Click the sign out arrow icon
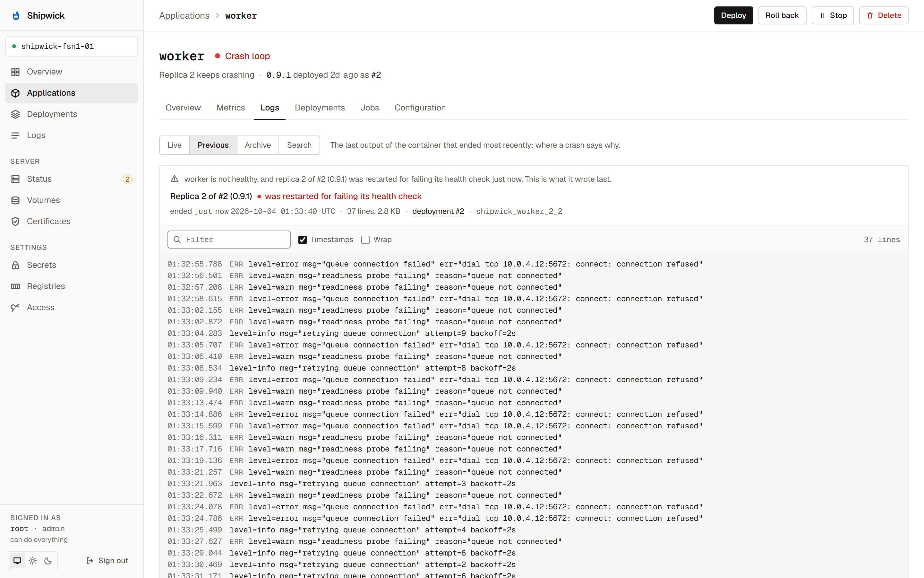Viewport: 924px width, 578px height. 90,560
